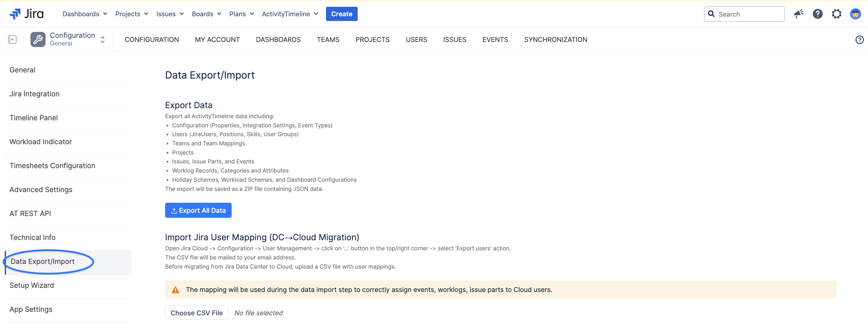Open Jira administration gear icon
The width and height of the screenshot is (868, 331).
tap(836, 14)
